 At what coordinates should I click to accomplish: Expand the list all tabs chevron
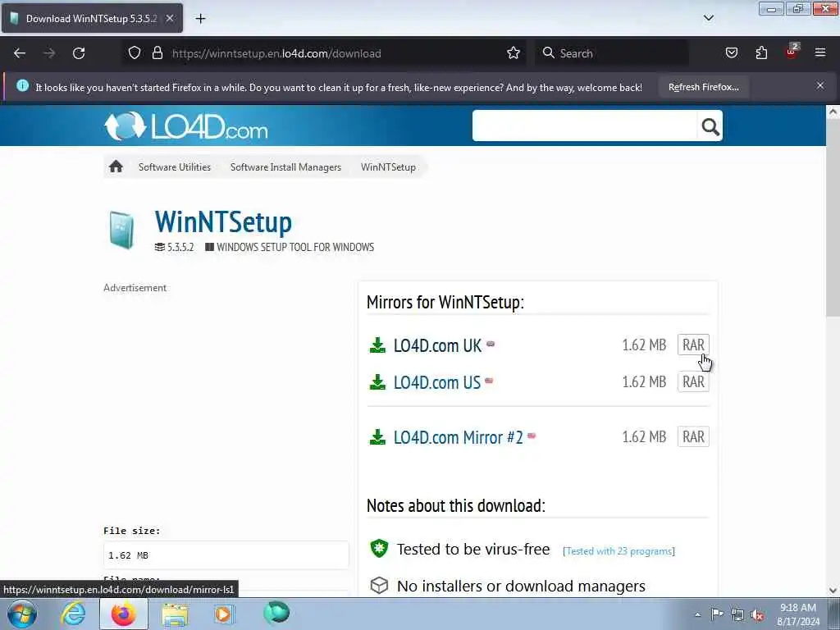click(708, 18)
